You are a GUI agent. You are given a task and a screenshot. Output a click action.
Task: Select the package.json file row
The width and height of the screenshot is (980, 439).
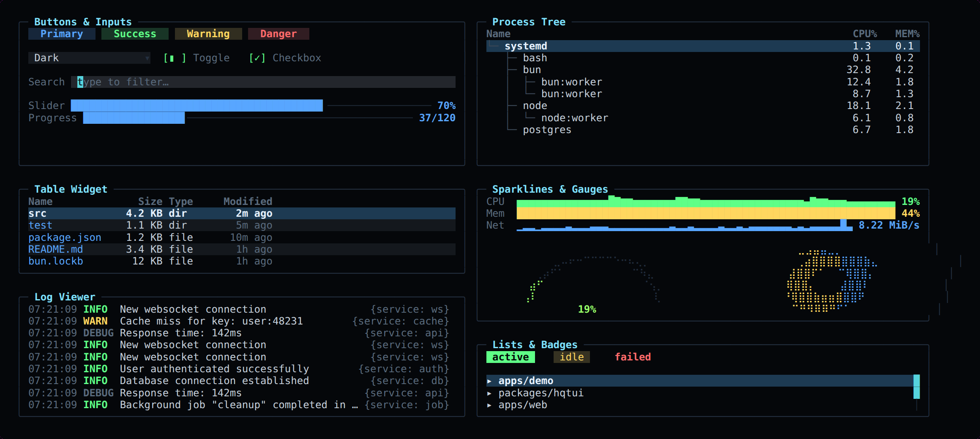pyautogui.click(x=242, y=237)
